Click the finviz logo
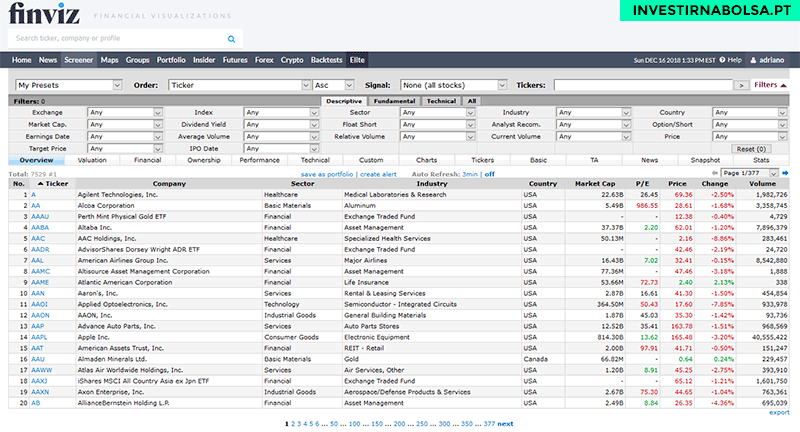Image resolution: width=800 pixels, height=432 pixels. tap(44, 14)
